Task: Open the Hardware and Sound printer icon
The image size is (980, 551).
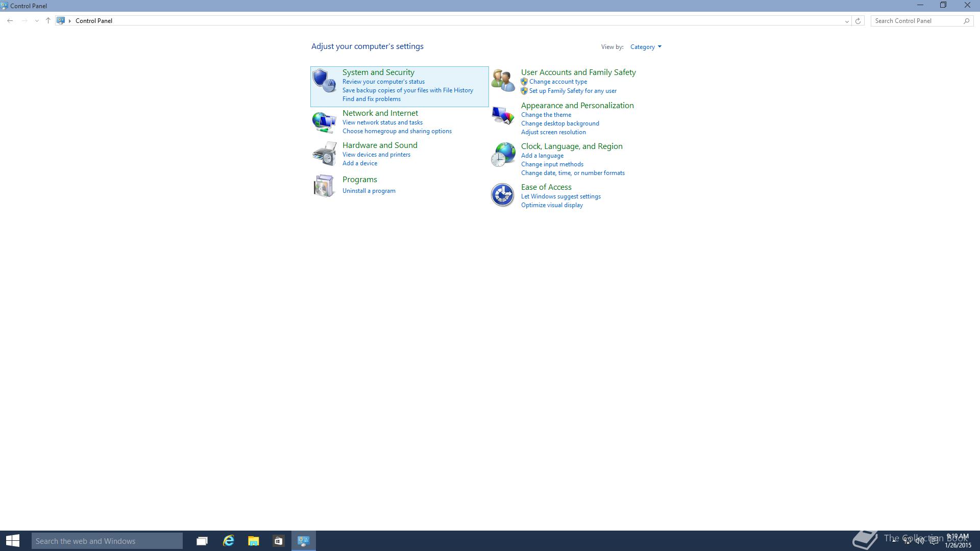Action: pyautogui.click(x=324, y=154)
